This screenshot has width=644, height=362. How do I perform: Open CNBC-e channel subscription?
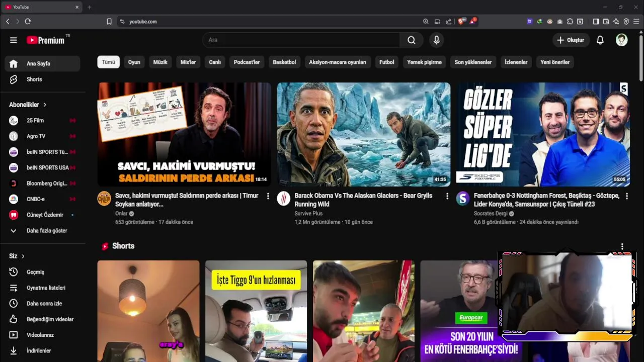click(x=42, y=199)
